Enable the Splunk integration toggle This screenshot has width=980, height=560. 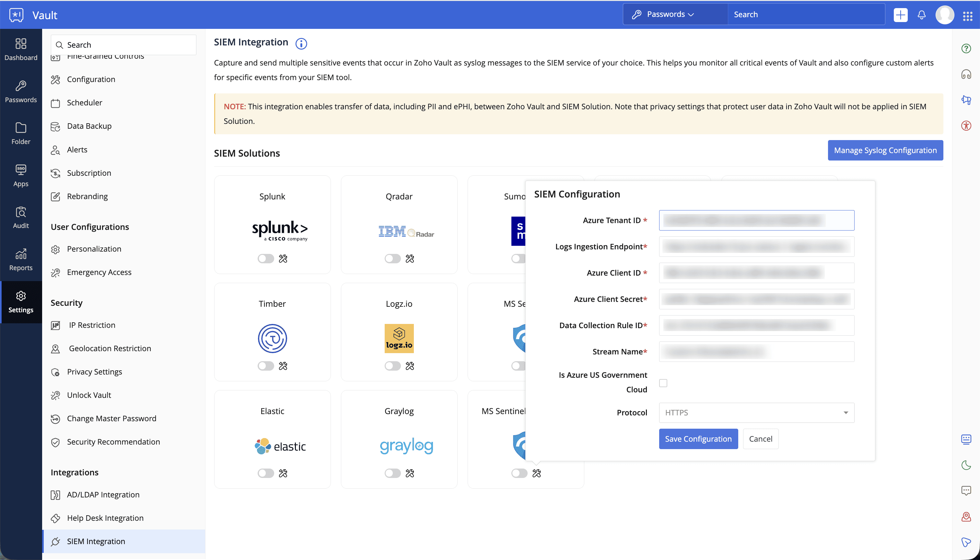(x=265, y=258)
